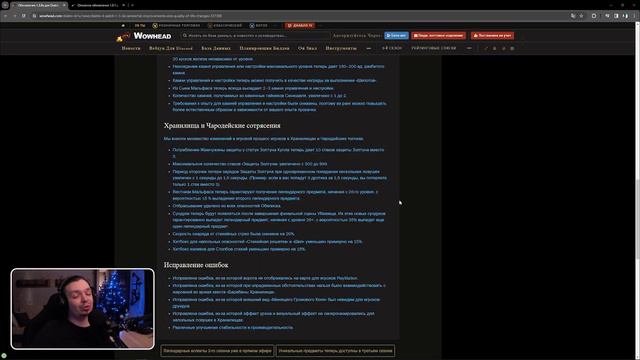Open the Планировщик Билдов menu

tap(264, 48)
